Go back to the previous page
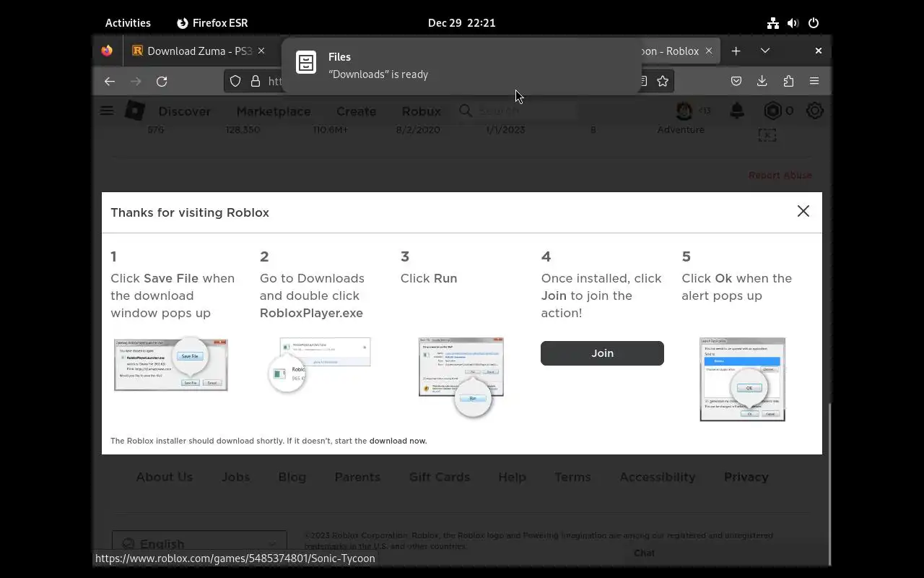Screen dimensions: 924x578 coord(110,81)
